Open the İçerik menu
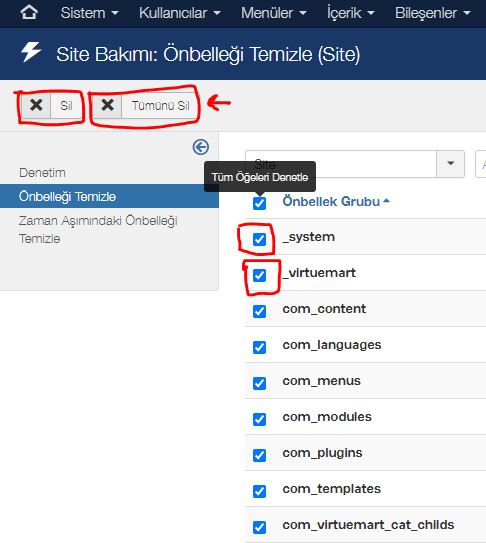The width and height of the screenshot is (486, 543). pyautogui.click(x=351, y=13)
